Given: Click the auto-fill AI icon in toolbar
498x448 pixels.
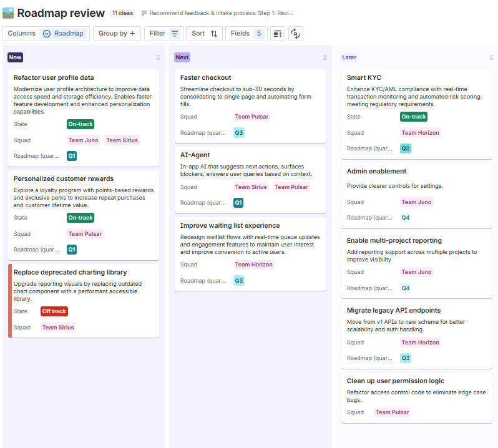Looking at the screenshot, I should [x=296, y=34].
